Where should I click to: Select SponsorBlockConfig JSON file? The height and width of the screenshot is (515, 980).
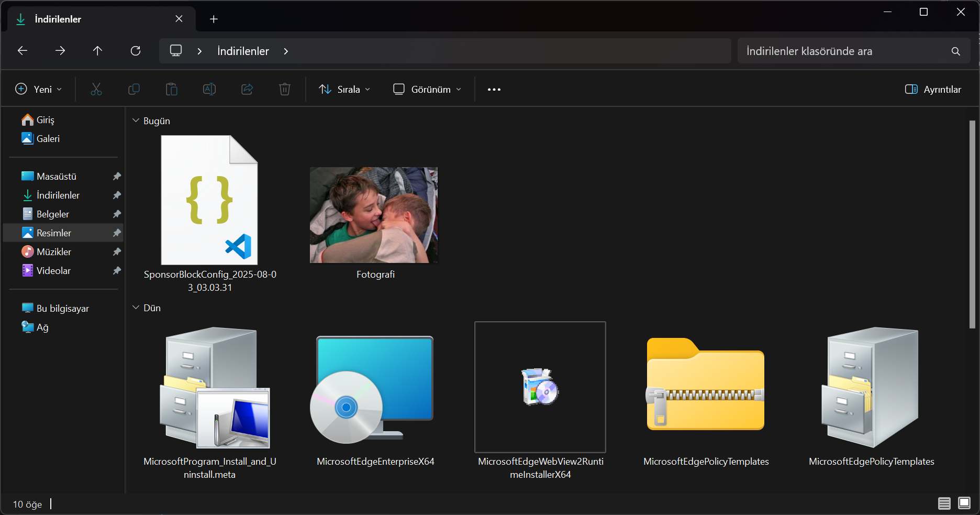tap(210, 214)
